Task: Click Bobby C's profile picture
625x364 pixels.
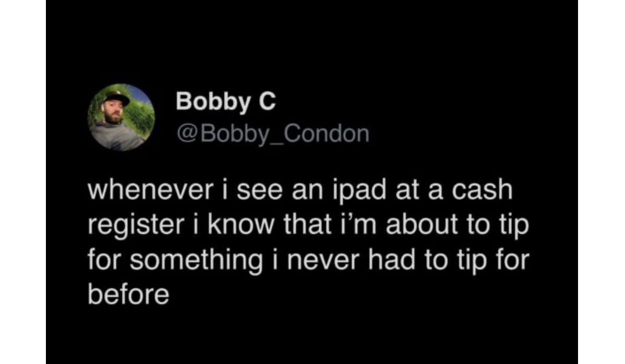Action: pyautogui.click(x=121, y=117)
